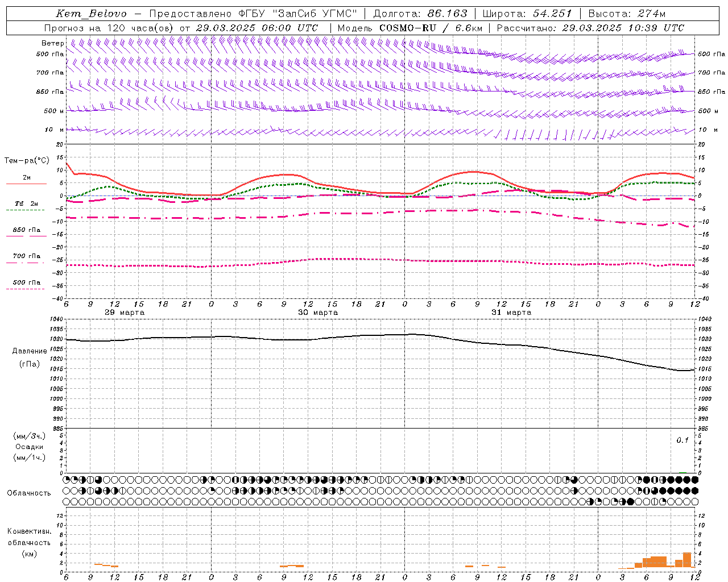Click the (мм/3ч.) precipitation unit label
Image resolution: width=728 pixels, height=582 pixels.
pos(30,436)
